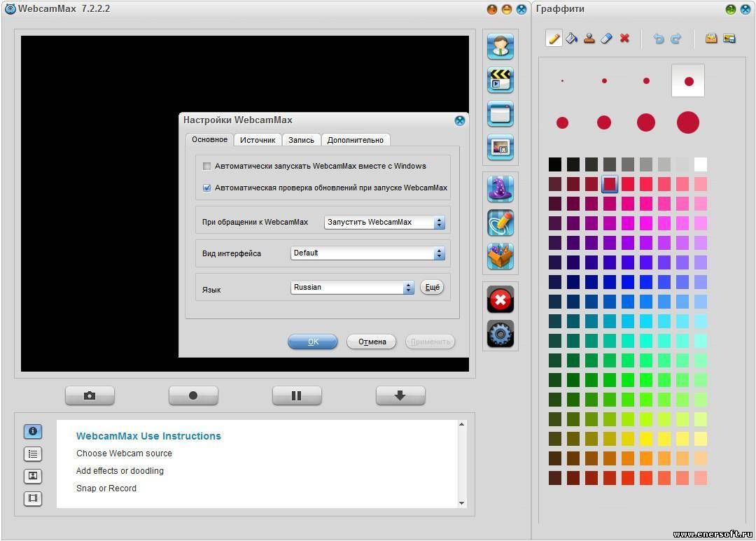Switch to the Источник tab

258,140
